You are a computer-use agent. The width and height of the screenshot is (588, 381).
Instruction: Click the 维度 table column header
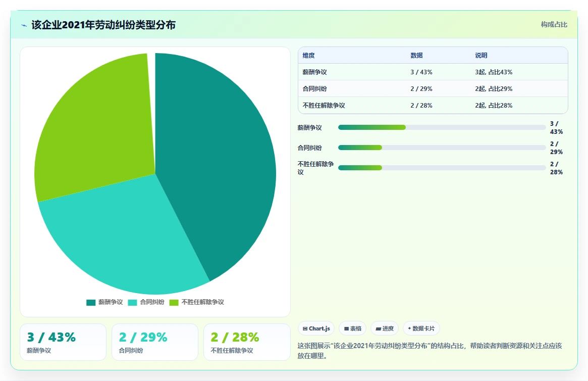click(308, 56)
